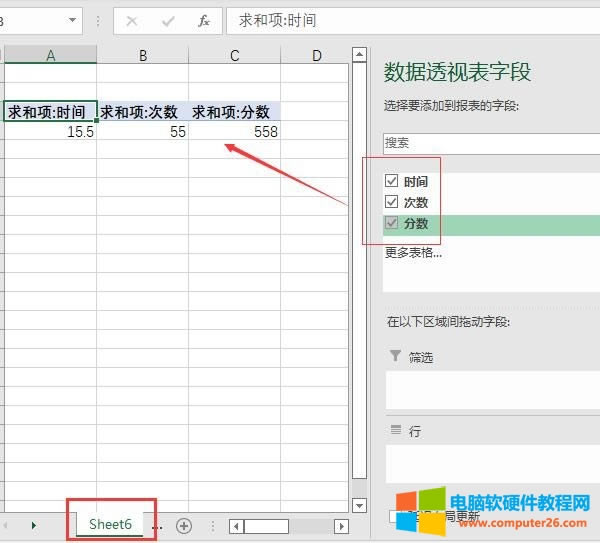Click the ellipsis to show more sheets

coord(157,525)
